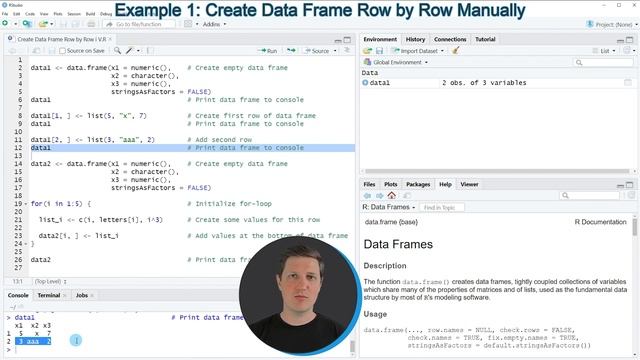Viewport: 640px width, 360px height.
Task: Open the Edit menu
Action: tap(16, 13)
